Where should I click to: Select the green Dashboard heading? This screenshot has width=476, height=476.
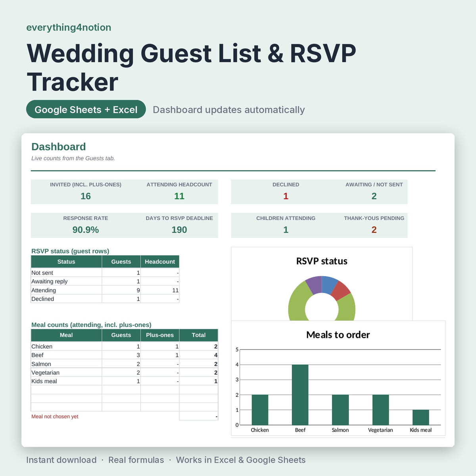(x=59, y=147)
